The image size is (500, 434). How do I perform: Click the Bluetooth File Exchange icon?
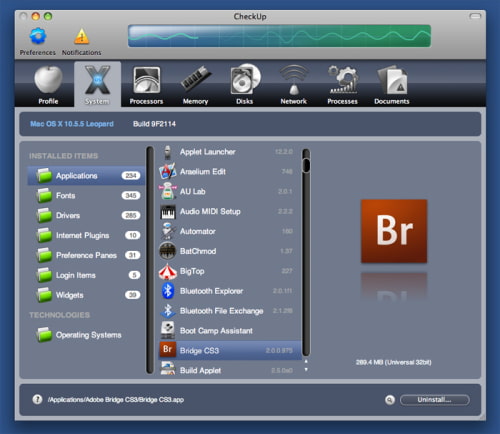168,311
